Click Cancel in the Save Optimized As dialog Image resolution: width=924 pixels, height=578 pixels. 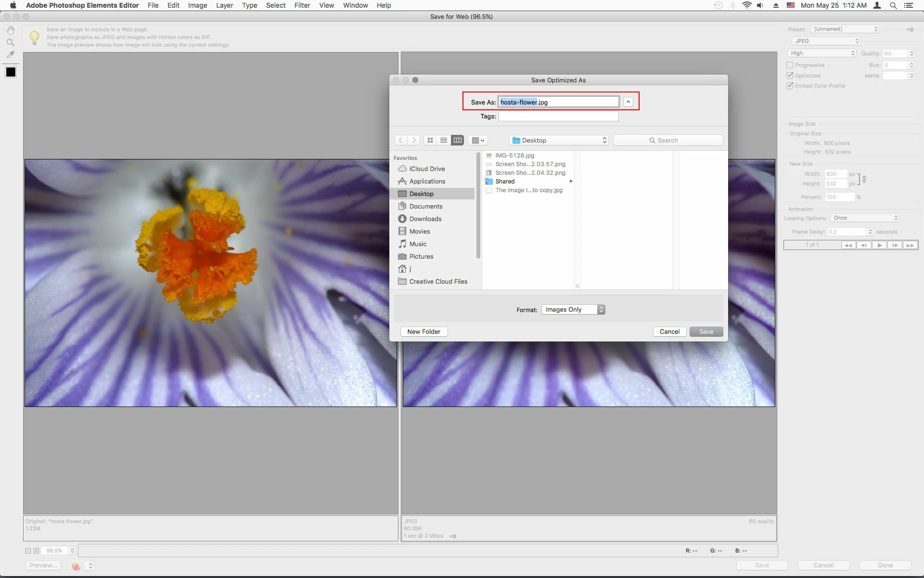pyautogui.click(x=669, y=331)
